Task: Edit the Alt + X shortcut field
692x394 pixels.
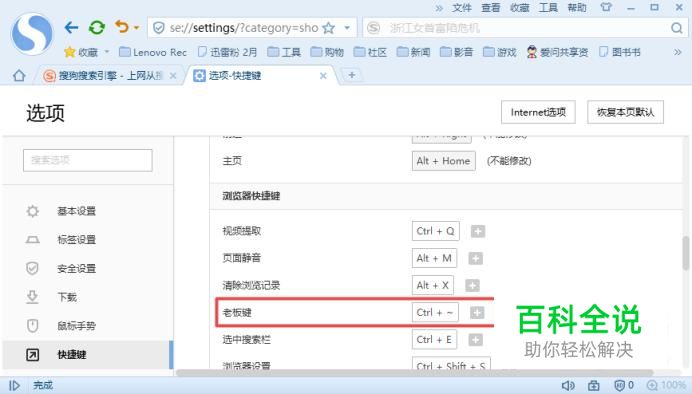Action: coord(433,285)
